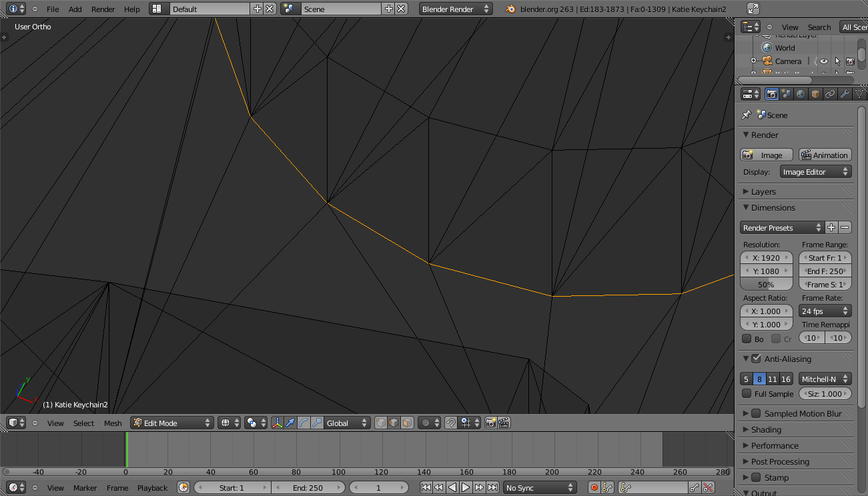868x496 pixels.
Task: Expand the Shading panel
Action: [766, 430]
